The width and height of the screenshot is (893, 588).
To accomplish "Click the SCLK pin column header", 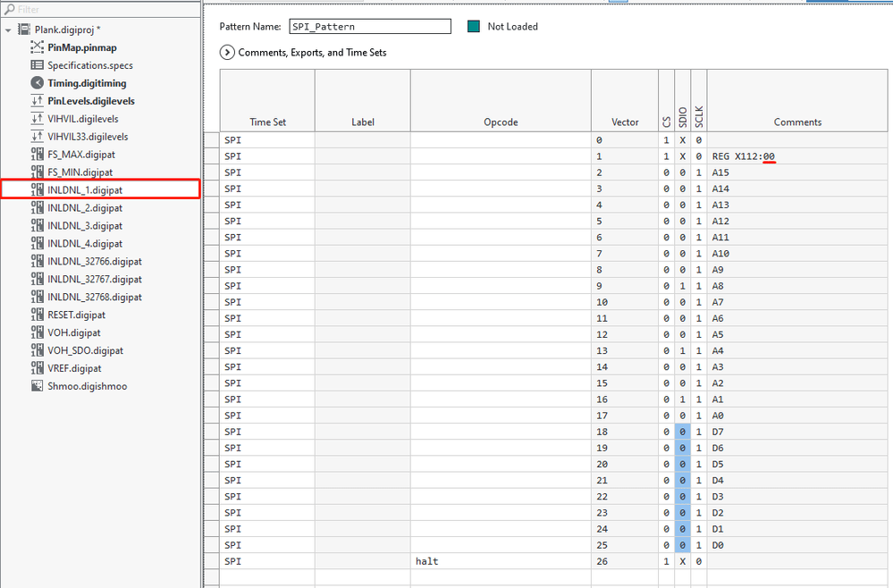I will pyautogui.click(x=699, y=101).
